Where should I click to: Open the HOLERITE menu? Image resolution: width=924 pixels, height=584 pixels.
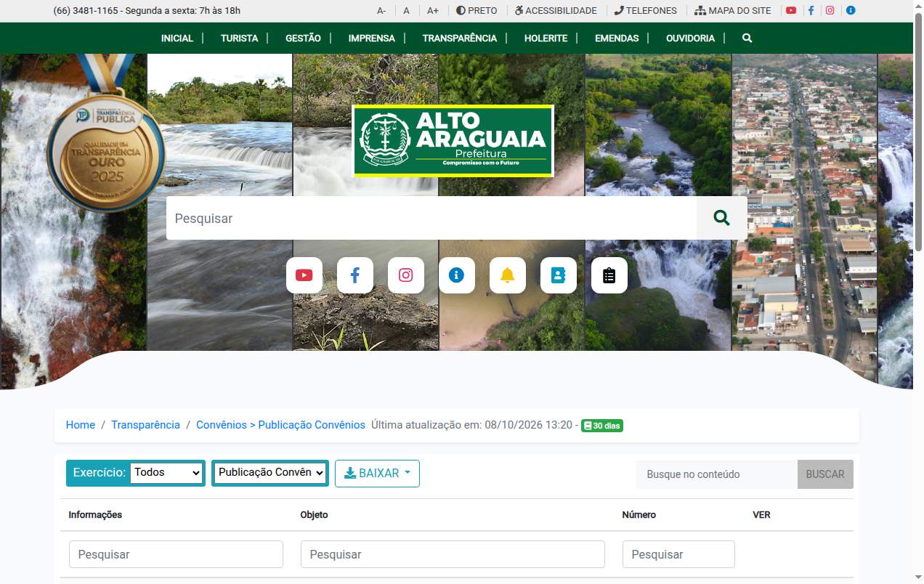click(x=546, y=38)
